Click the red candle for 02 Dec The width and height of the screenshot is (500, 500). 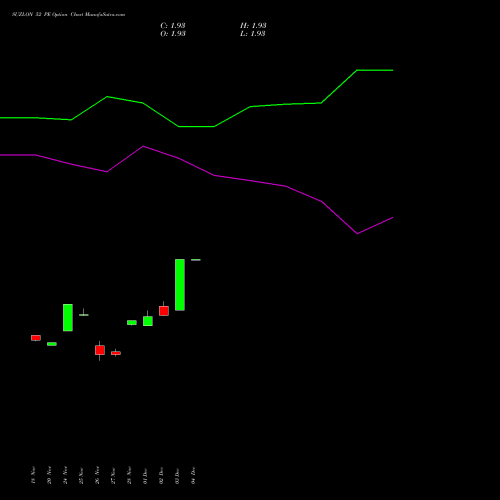click(x=164, y=311)
